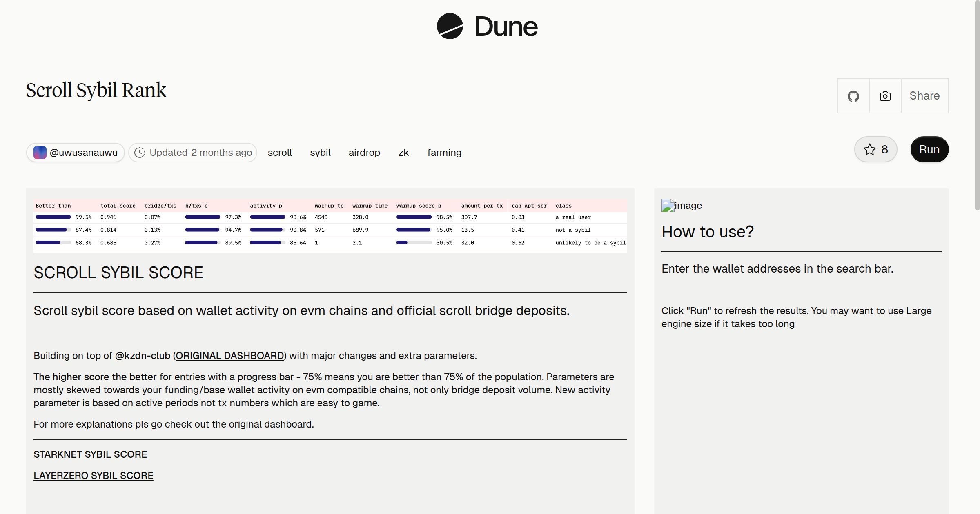Click the 'not a sybil' class cell
This screenshot has width=980, height=514.
tap(573, 230)
